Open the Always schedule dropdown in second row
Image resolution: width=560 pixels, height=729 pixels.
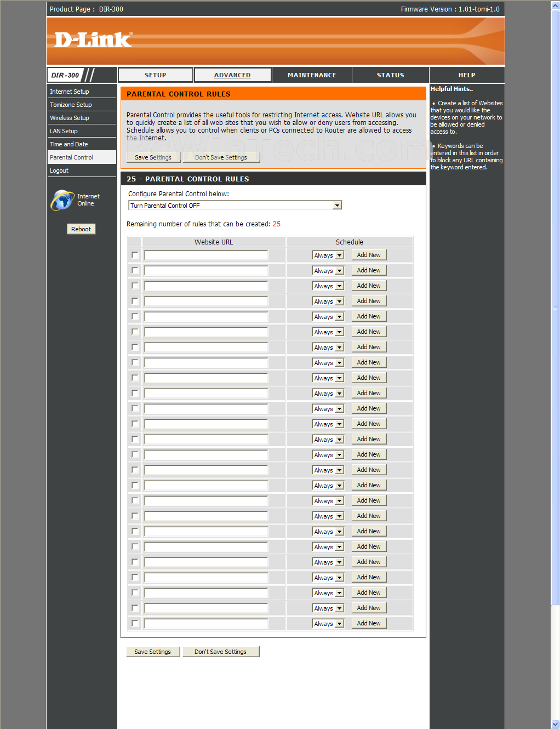click(x=328, y=271)
